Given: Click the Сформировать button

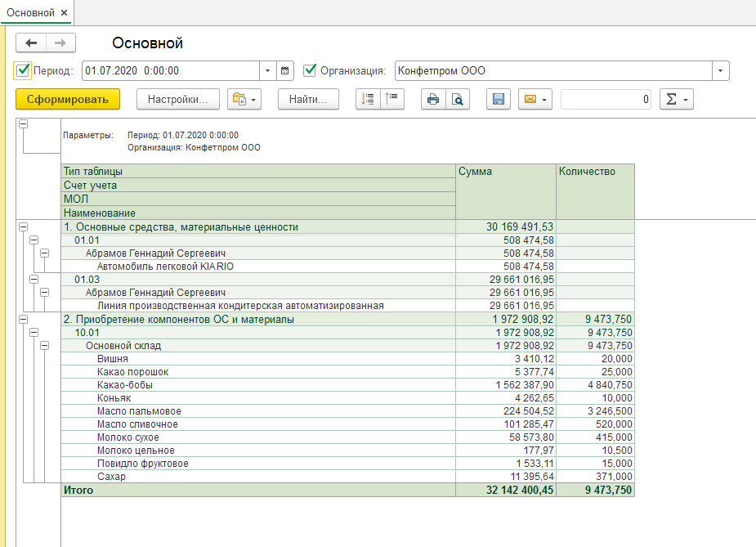Looking at the screenshot, I should pyautogui.click(x=68, y=100).
